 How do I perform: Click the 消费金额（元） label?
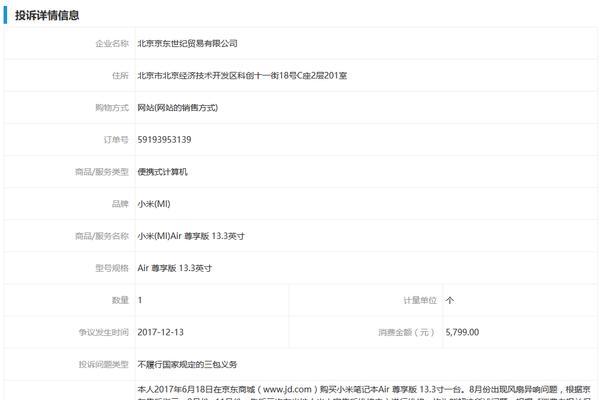406,332
